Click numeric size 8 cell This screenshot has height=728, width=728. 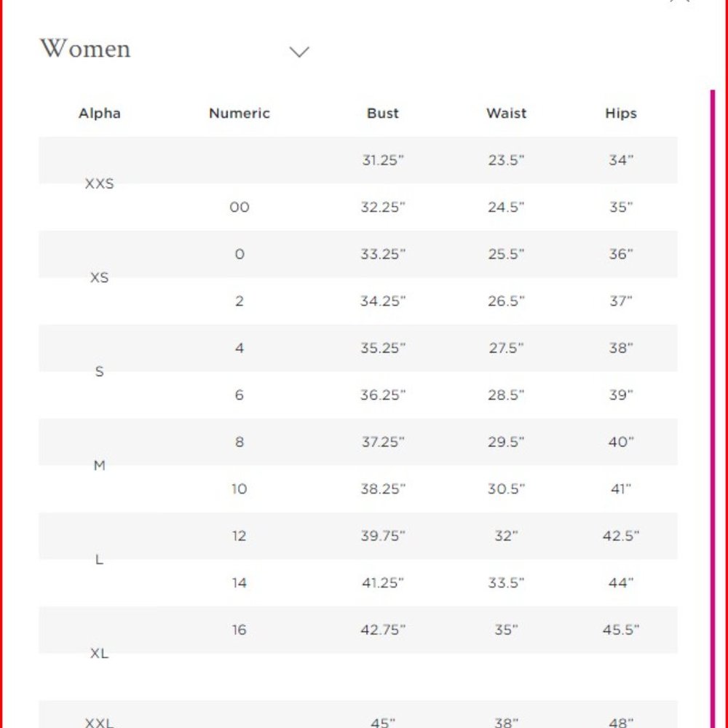click(x=239, y=442)
